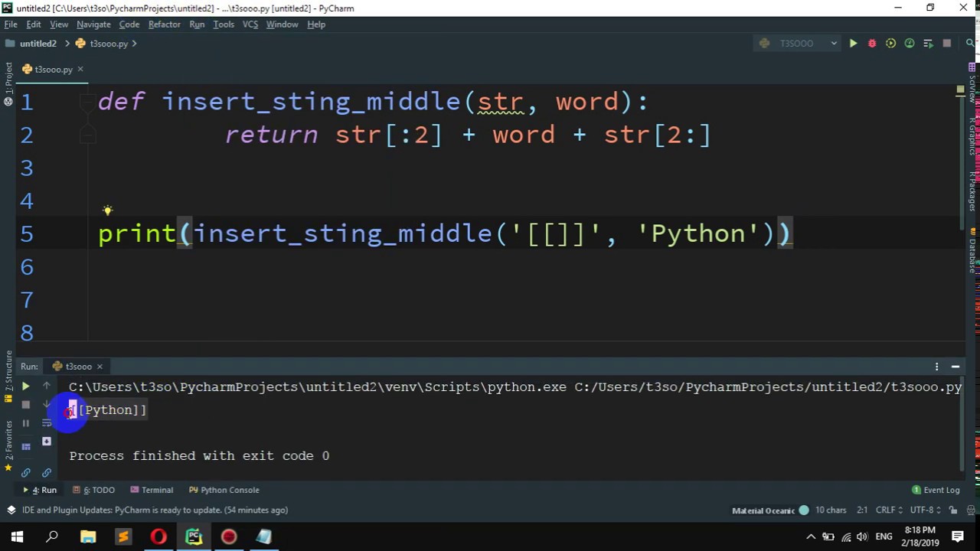
Task: Open the Edit menu
Action: [34, 24]
